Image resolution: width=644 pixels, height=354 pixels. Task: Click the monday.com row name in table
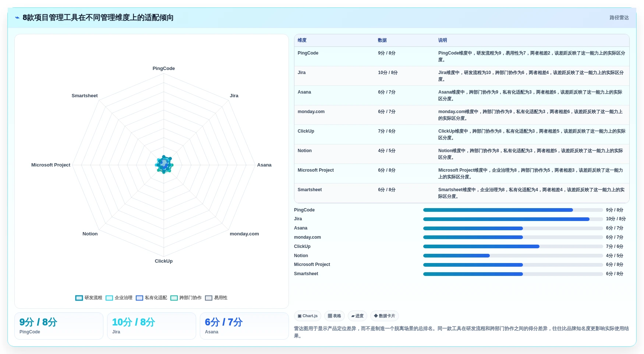click(x=311, y=112)
